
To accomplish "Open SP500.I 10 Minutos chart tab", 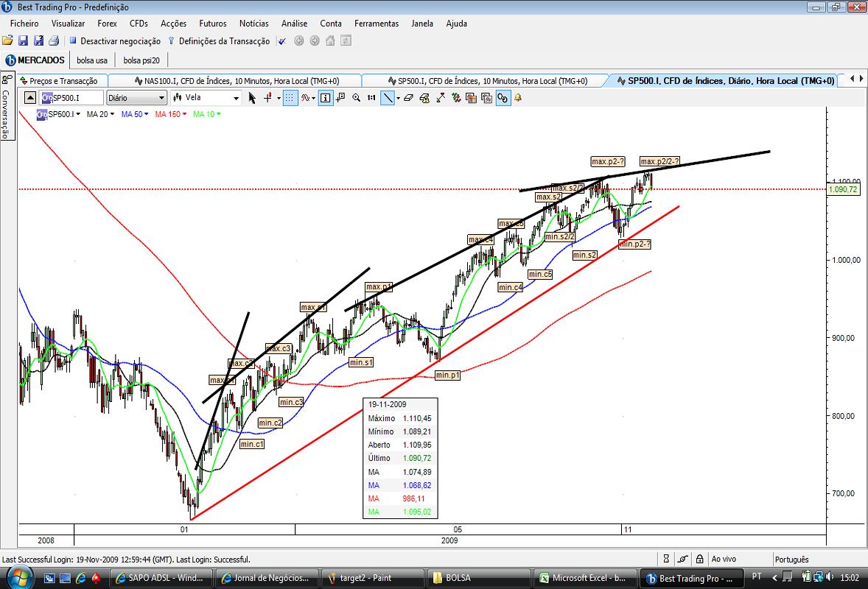I will tap(487, 81).
